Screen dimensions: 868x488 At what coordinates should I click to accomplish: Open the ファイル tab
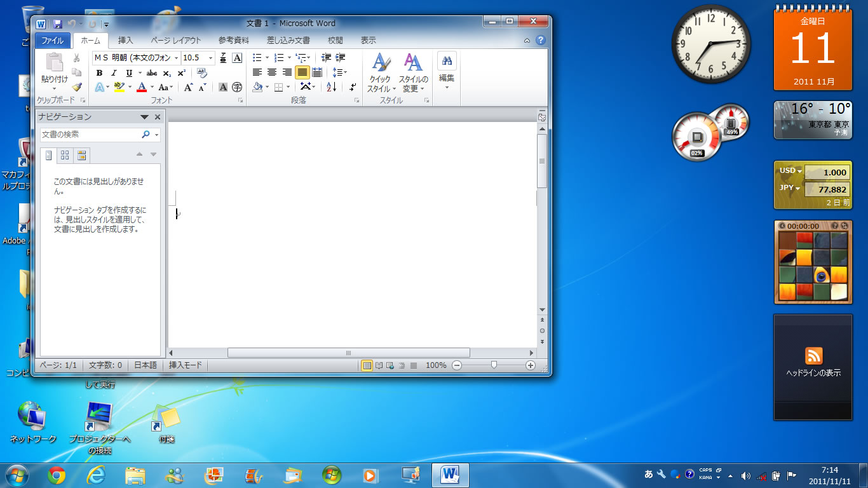[x=53, y=40]
